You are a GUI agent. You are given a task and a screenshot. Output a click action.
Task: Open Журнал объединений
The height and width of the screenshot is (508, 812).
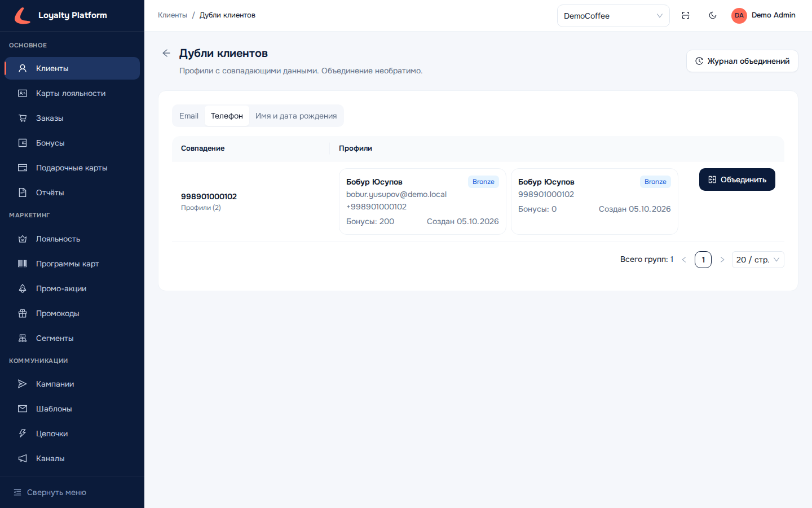(x=742, y=61)
